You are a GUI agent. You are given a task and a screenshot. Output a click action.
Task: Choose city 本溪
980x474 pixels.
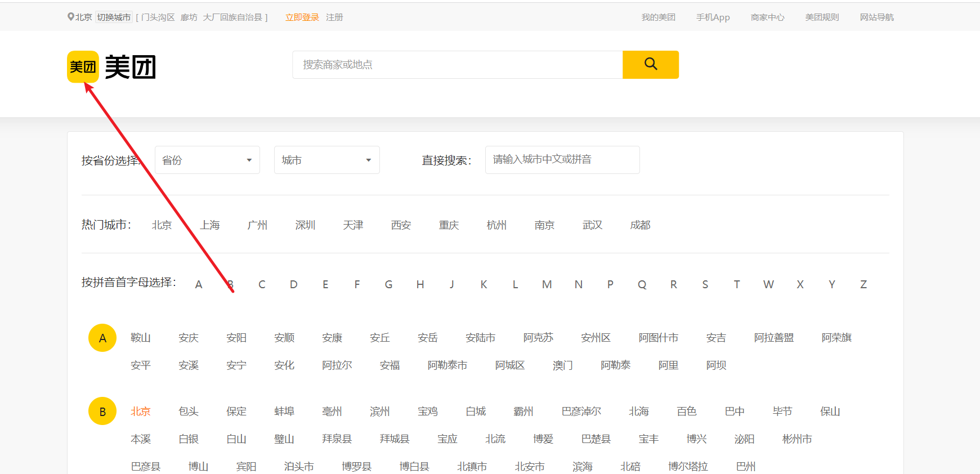(x=141, y=439)
